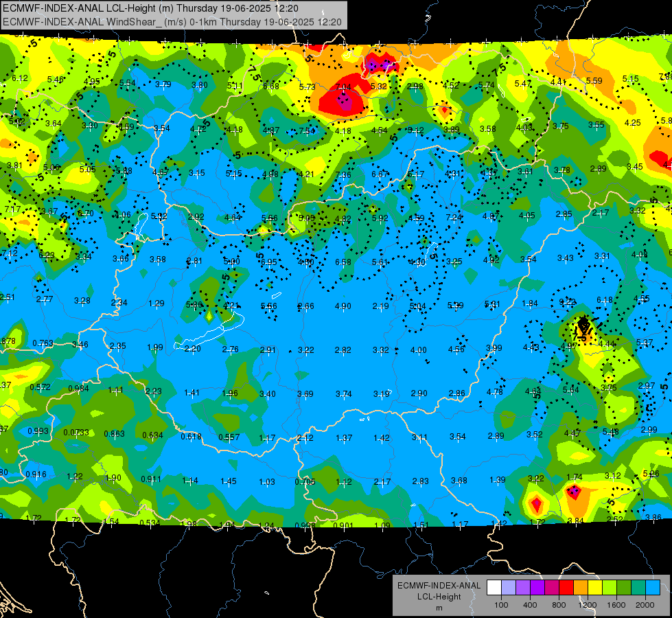Viewport: 672px width, 618px height.
Task: Click the wind shear value "5.46"
Action: [56, 80]
